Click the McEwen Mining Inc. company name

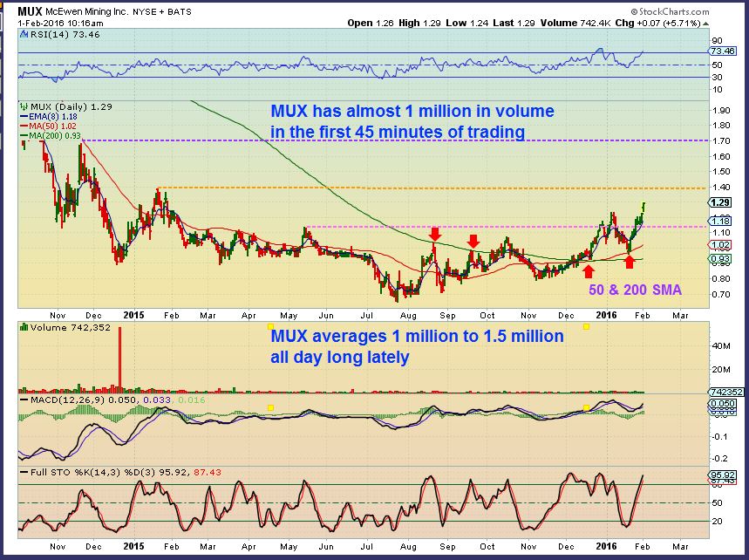[x=87, y=11]
